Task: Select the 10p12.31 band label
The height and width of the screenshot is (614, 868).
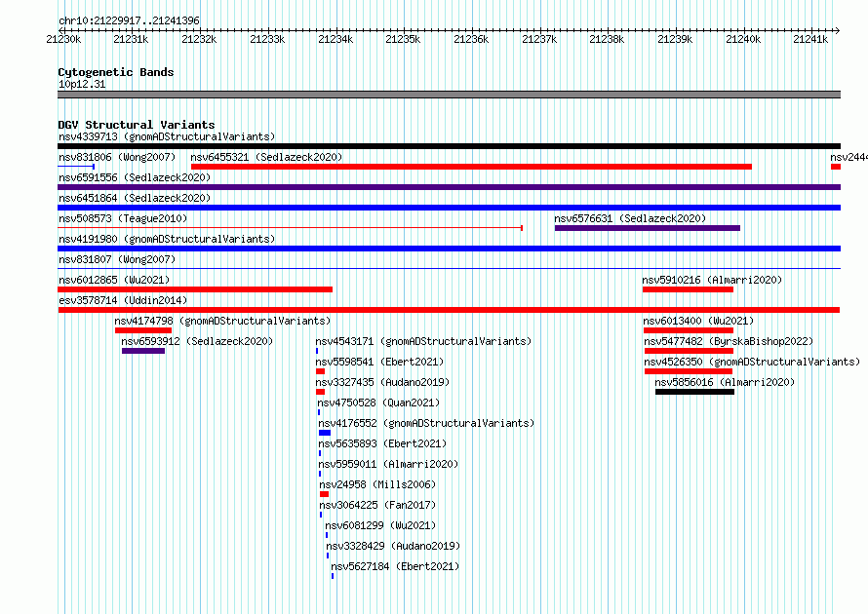Action: pos(82,84)
